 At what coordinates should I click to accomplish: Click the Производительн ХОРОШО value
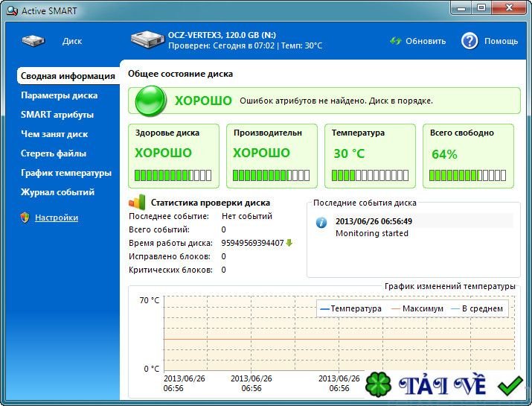pos(261,153)
